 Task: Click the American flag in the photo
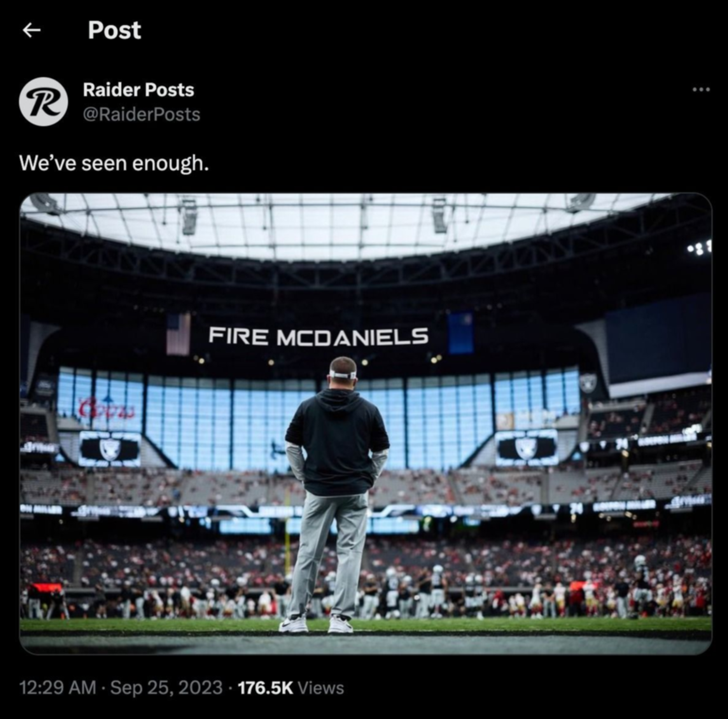pos(179,334)
